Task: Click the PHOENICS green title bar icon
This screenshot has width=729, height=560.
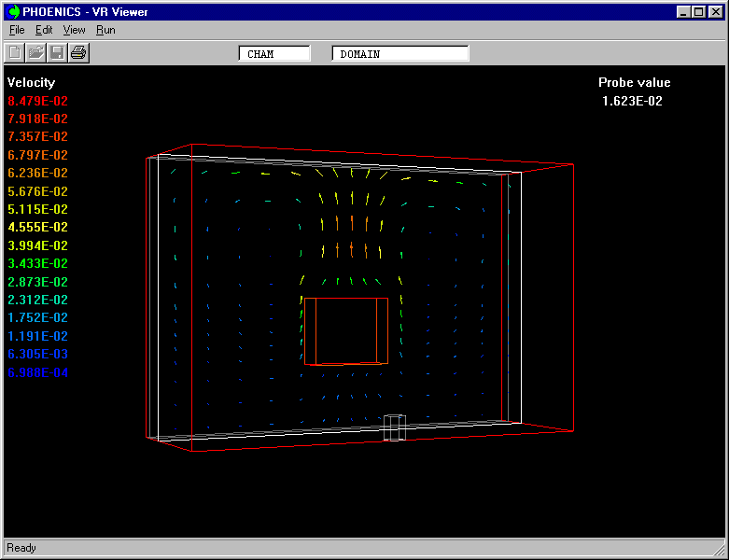Action: click(14, 12)
